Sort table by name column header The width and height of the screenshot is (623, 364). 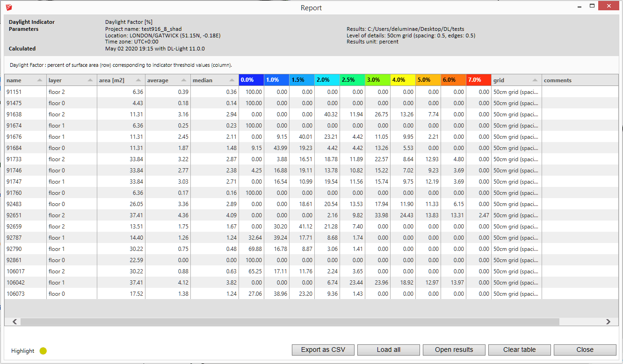25,80
